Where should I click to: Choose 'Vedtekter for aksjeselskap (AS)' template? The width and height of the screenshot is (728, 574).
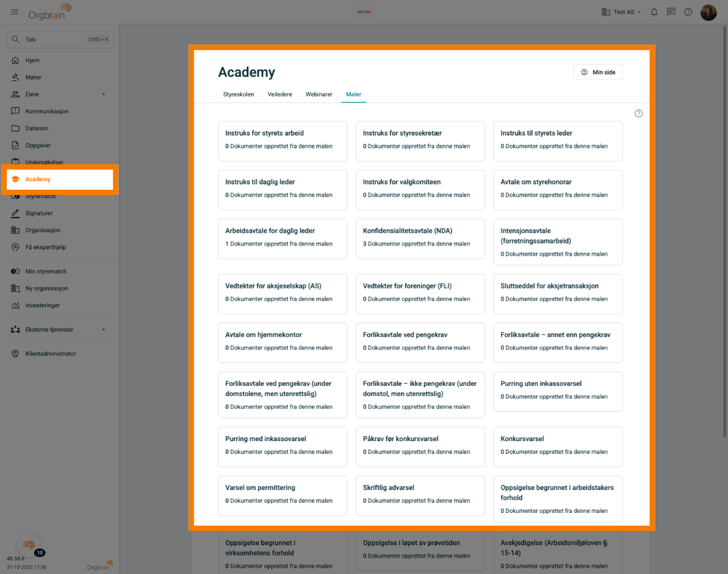pyautogui.click(x=283, y=294)
